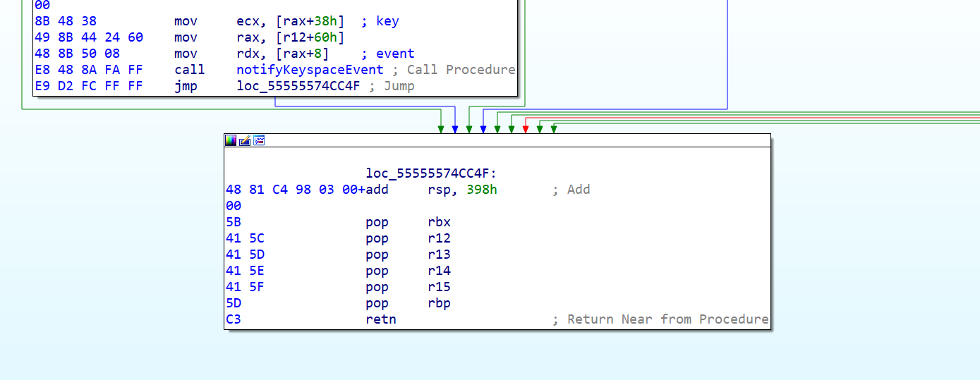Select operand rax, [r12+60h]
Image resolution: width=980 pixels, height=380 pixels.
click(291, 37)
